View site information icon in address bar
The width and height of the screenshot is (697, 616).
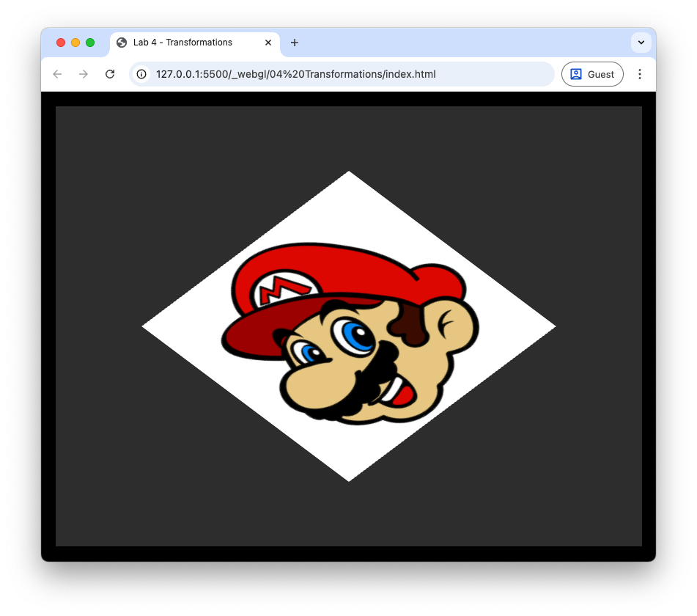coord(142,74)
